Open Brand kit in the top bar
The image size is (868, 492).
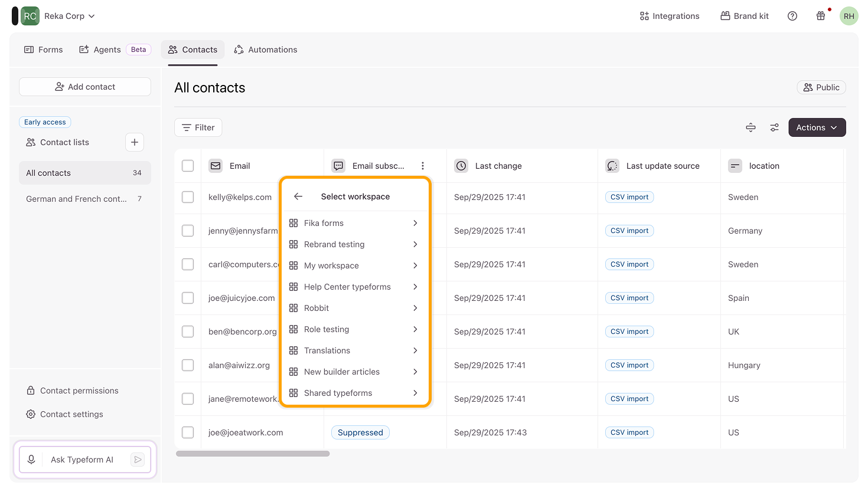pyautogui.click(x=745, y=16)
